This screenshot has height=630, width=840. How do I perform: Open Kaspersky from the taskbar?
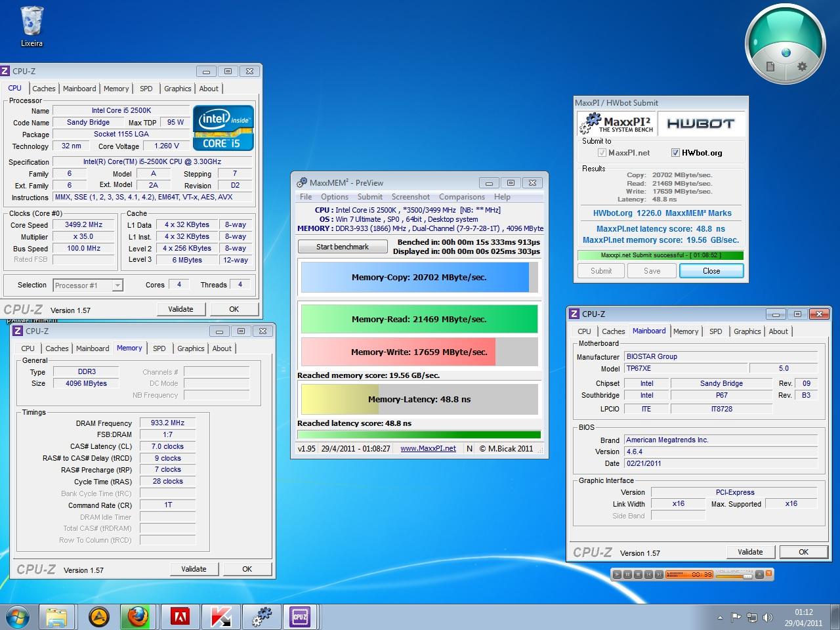[220, 617]
